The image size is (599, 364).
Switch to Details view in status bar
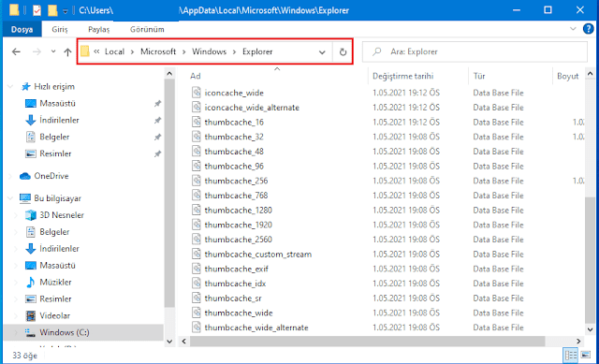click(x=571, y=356)
